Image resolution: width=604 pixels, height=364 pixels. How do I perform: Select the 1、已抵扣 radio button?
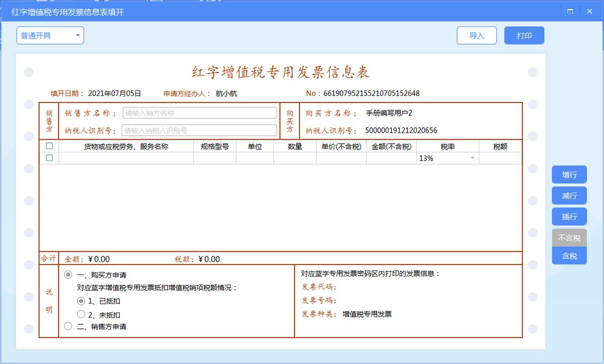81,302
